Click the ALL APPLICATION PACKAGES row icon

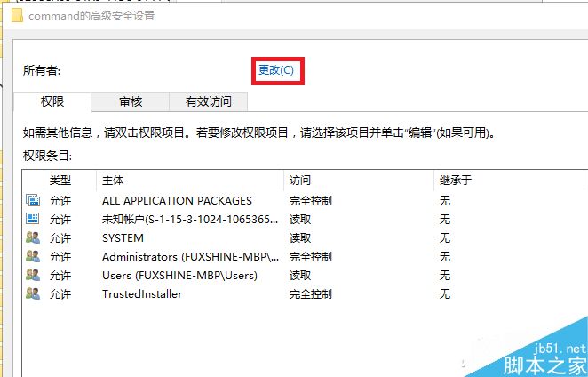[33, 200]
